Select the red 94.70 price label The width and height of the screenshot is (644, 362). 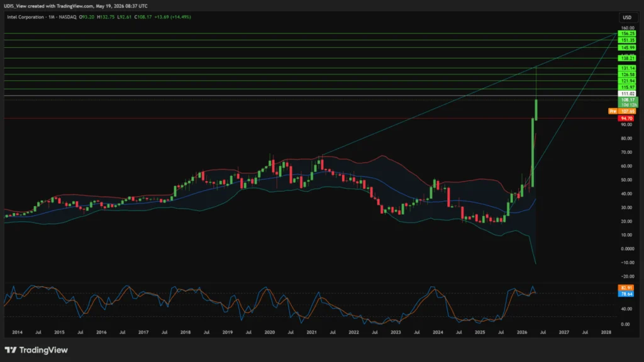(x=626, y=119)
